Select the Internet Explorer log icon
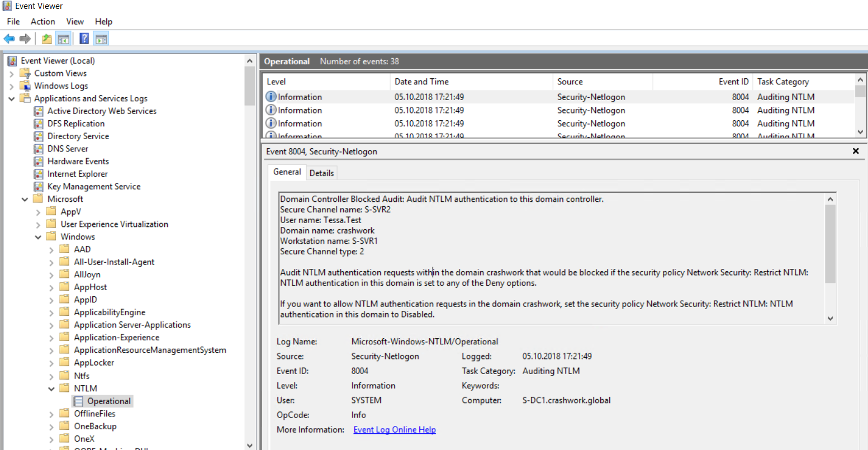This screenshot has height=450, width=868. pyautogui.click(x=39, y=174)
